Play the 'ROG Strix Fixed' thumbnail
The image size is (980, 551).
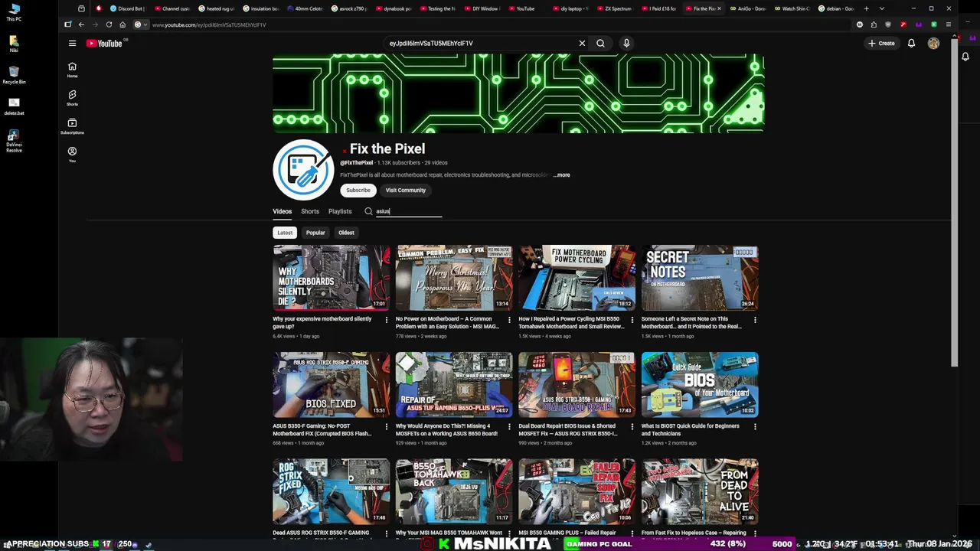(x=331, y=491)
